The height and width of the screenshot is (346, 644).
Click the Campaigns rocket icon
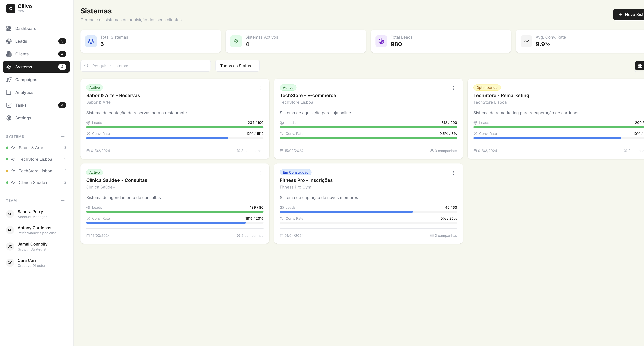coord(9,80)
